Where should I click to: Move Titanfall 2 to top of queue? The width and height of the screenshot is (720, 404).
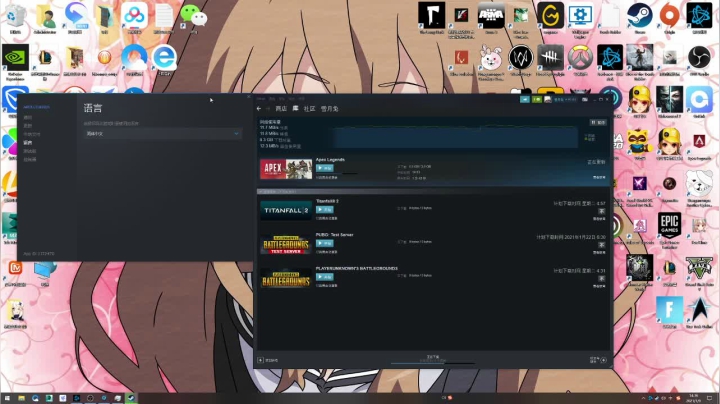coord(602,211)
